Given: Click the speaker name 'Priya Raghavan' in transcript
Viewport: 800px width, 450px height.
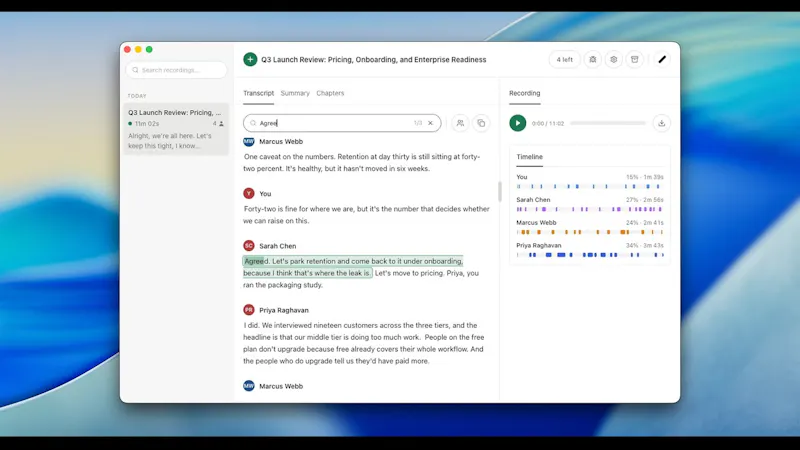Looking at the screenshot, I should (284, 310).
